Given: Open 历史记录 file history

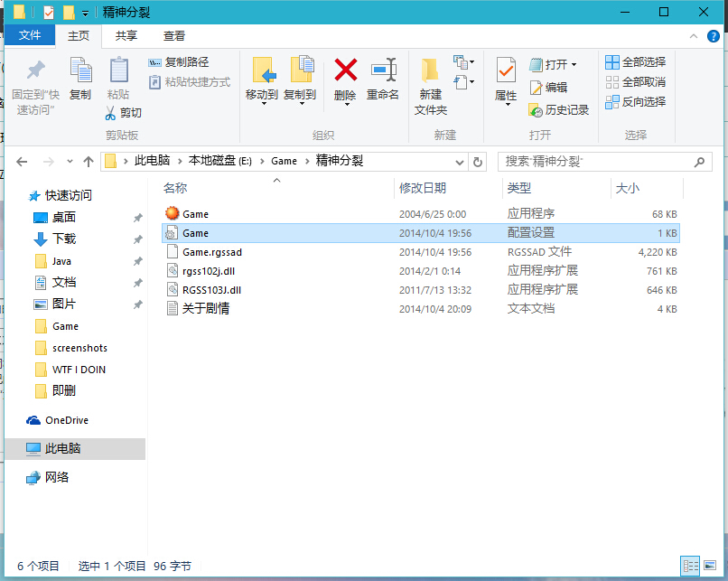Looking at the screenshot, I should [x=559, y=110].
